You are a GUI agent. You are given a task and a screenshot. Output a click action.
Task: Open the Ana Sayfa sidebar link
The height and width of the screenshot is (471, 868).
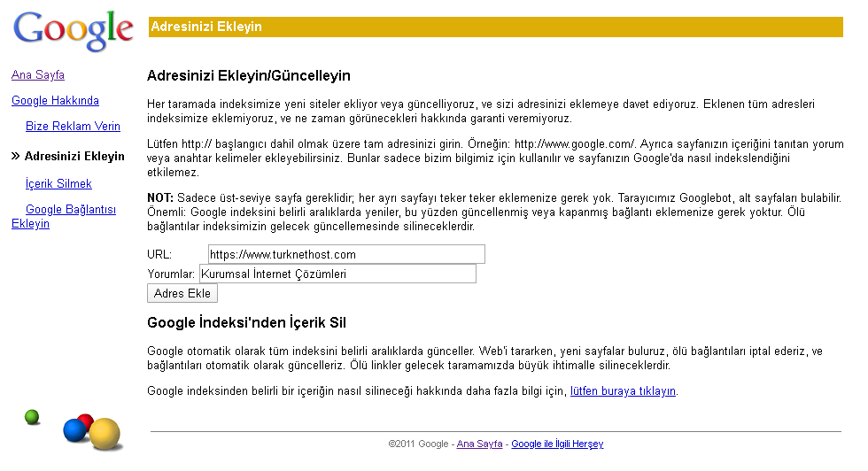click(x=37, y=74)
